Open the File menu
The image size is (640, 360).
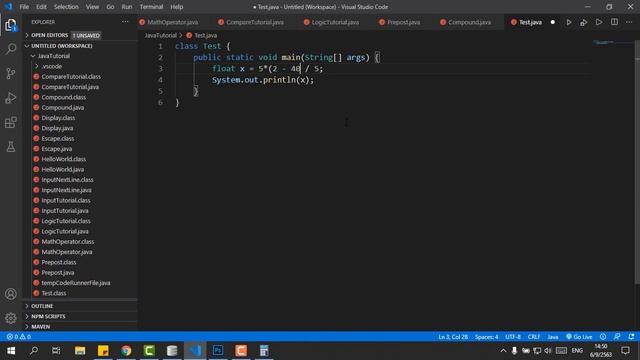tap(24, 7)
